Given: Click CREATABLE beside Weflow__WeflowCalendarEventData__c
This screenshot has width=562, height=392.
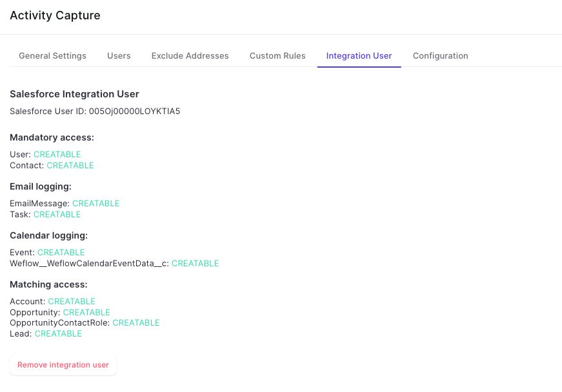Looking at the screenshot, I should tap(195, 264).
